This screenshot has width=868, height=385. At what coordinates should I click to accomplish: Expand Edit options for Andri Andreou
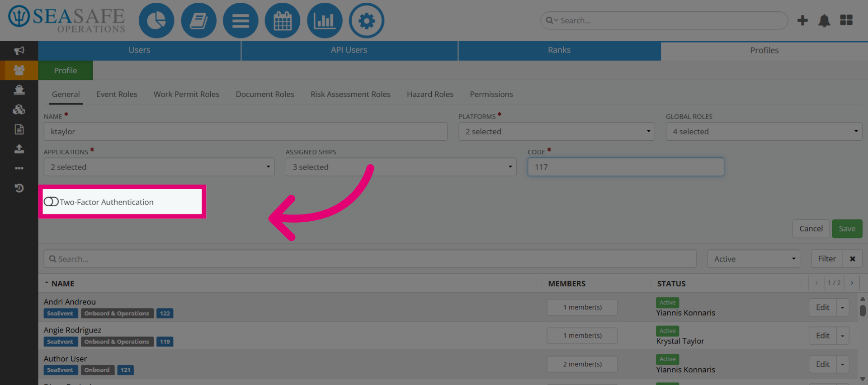click(x=843, y=308)
